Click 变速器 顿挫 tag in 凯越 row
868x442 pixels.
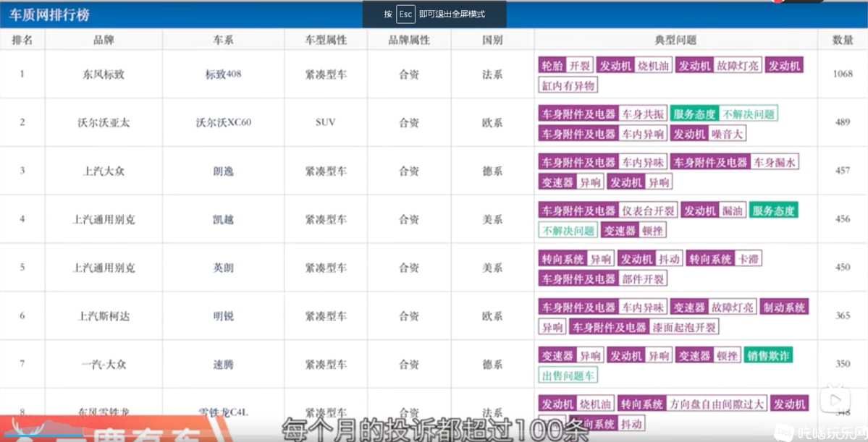click(x=633, y=230)
